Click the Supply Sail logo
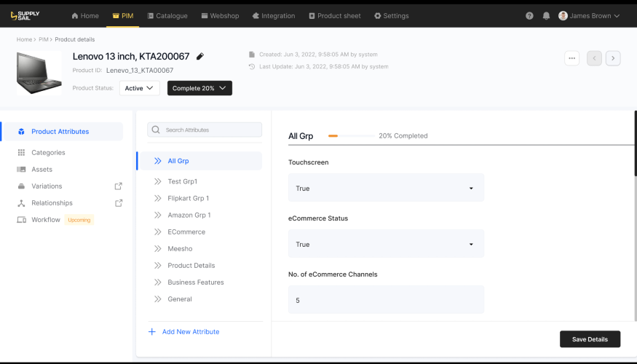 click(x=25, y=16)
